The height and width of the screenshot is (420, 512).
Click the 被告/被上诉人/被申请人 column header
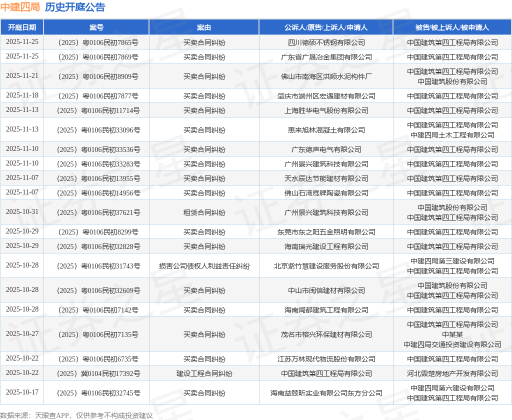pos(452,27)
